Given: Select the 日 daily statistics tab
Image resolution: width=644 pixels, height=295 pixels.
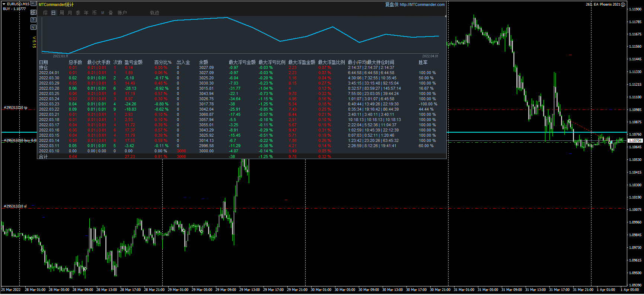Looking at the screenshot, I should pyautogui.click(x=53, y=13).
